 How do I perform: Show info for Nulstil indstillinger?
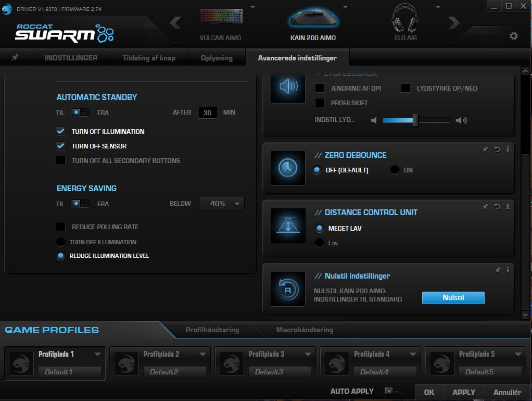[x=508, y=270]
